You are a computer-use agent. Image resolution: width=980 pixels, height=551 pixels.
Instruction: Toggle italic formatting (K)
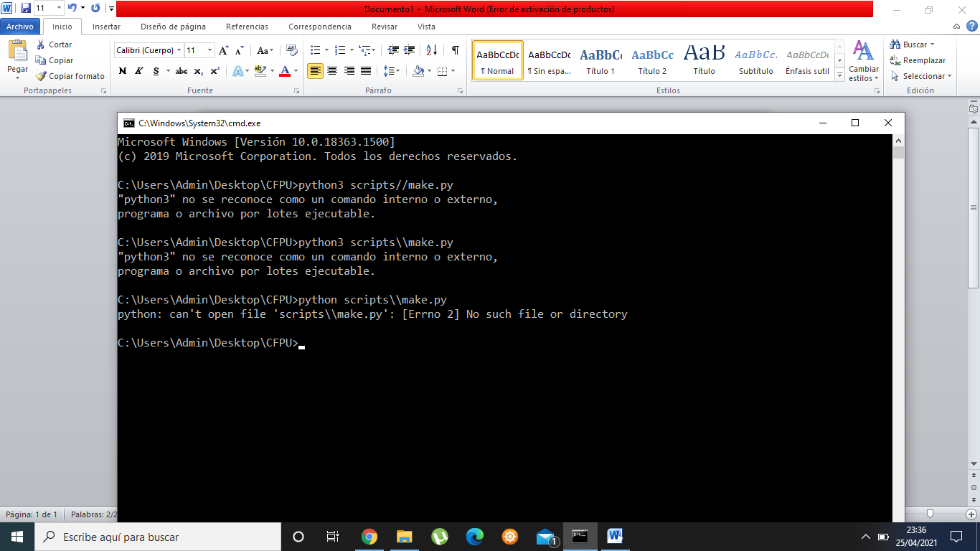pyautogui.click(x=138, y=71)
